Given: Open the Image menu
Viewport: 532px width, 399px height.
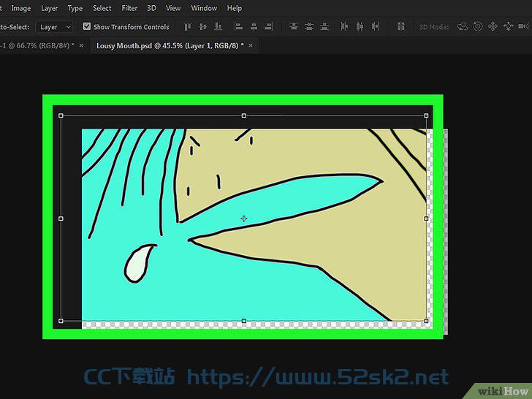Looking at the screenshot, I should (x=21, y=8).
